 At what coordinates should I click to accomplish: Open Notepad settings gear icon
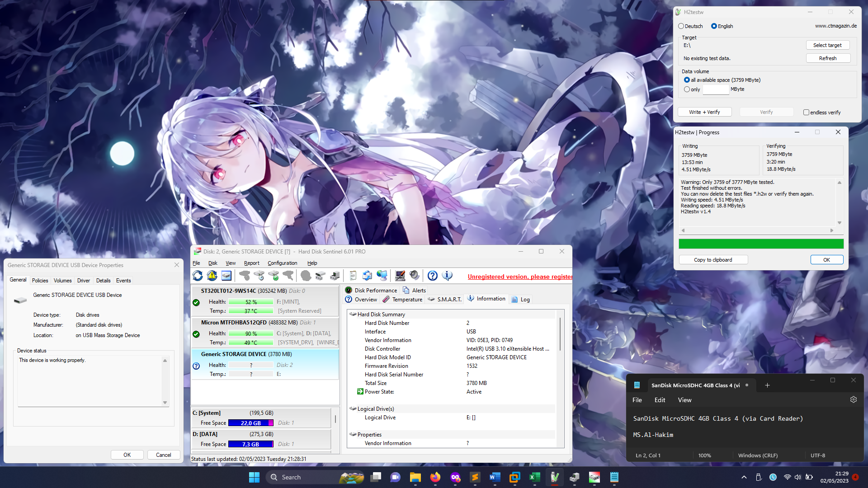point(854,399)
